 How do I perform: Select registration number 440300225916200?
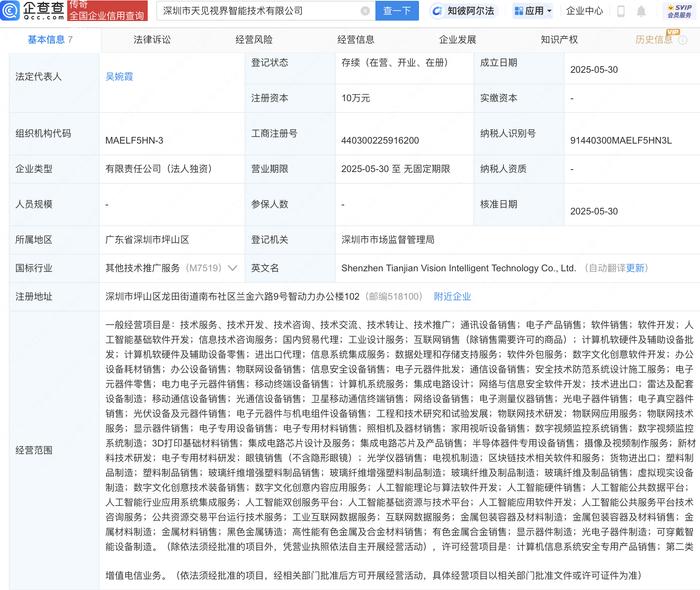tap(380, 141)
